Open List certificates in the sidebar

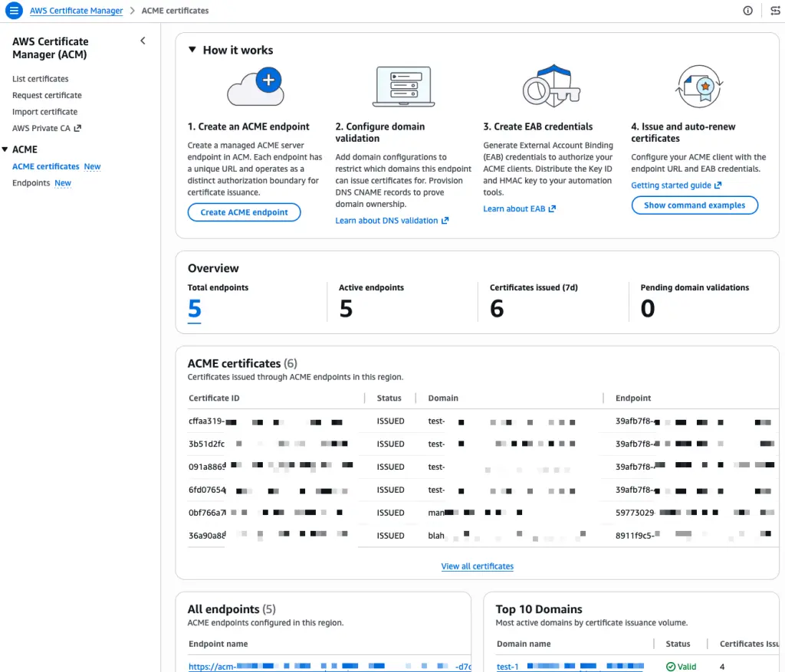pos(41,79)
